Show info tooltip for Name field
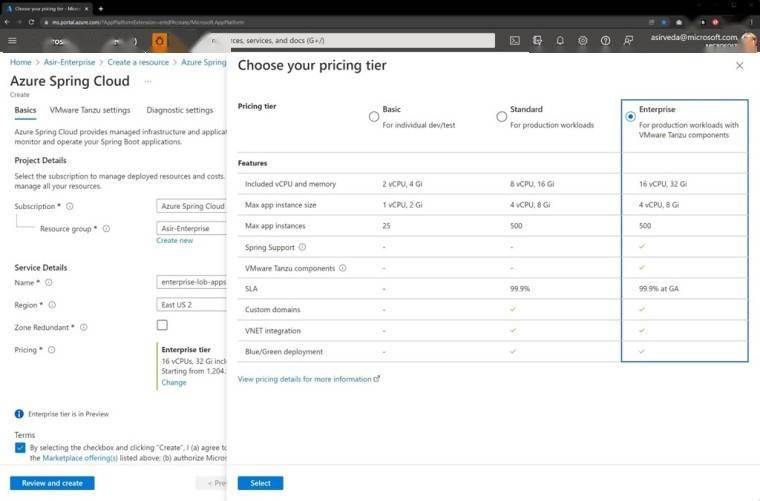760x501 pixels. pyautogui.click(x=48, y=282)
